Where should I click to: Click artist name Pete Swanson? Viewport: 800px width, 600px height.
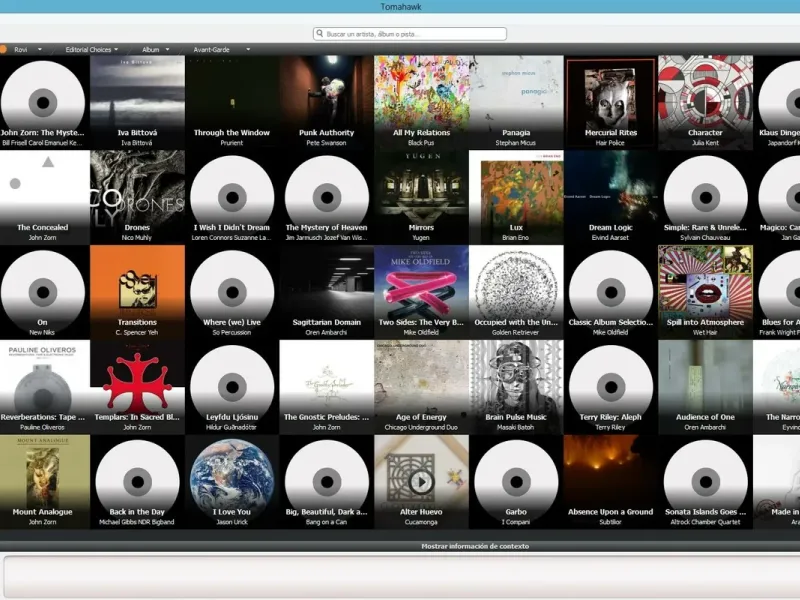(327, 143)
